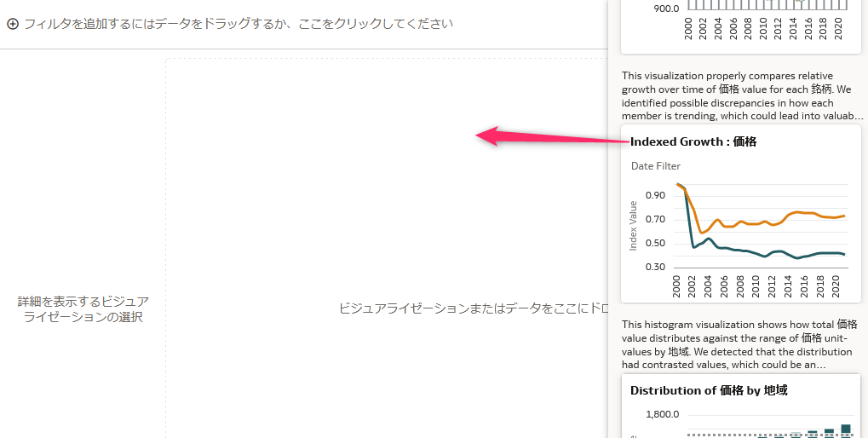Click the 'Indexed Growth : 価格' title

693,141
